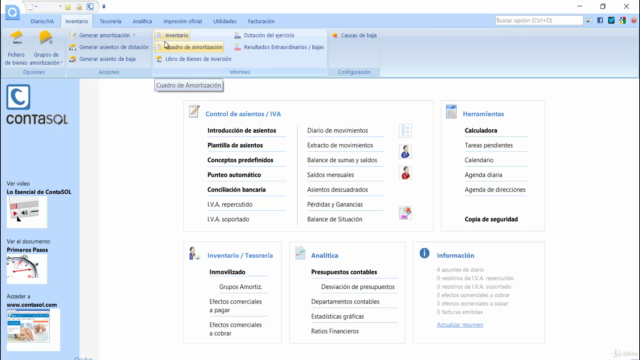Click icon beside Balance de Situación
The image size is (640, 360).
(x=405, y=213)
